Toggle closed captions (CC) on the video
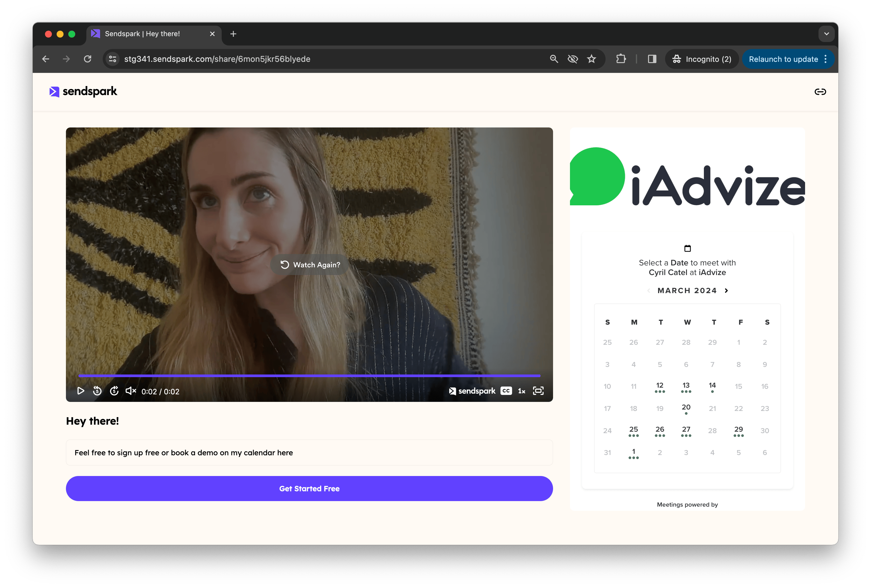The width and height of the screenshot is (871, 588). pos(506,391)
